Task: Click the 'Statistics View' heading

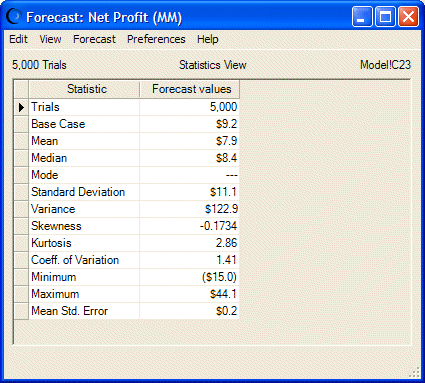Action: (x=213, y=65)
